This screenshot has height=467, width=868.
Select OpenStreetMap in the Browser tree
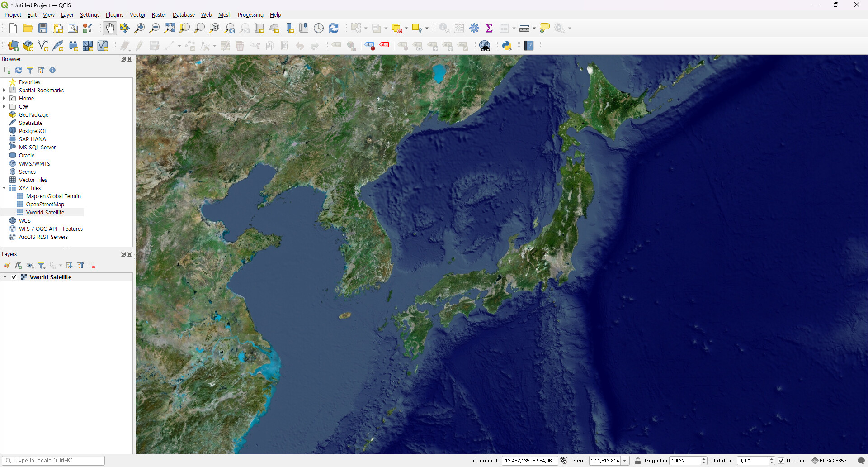(45, 204)
